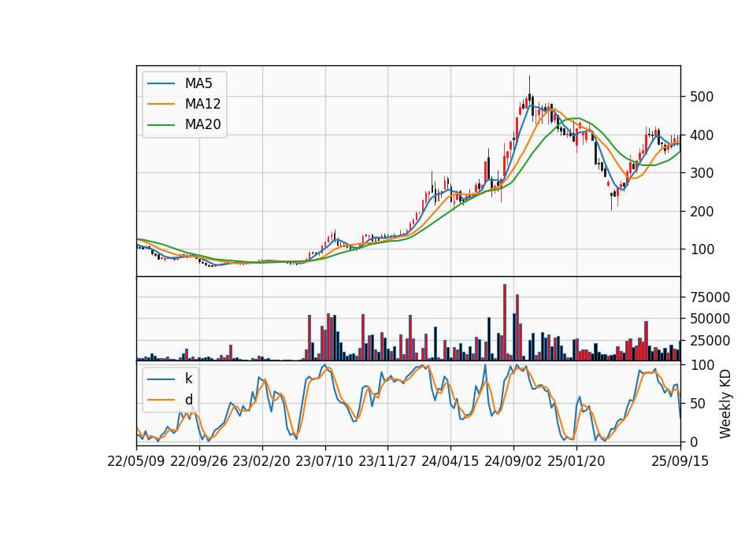Screen dimensions: 756x543
Task: Click the 25000 volume axis label
Action: pyautogui.click(x=710, y=341)
